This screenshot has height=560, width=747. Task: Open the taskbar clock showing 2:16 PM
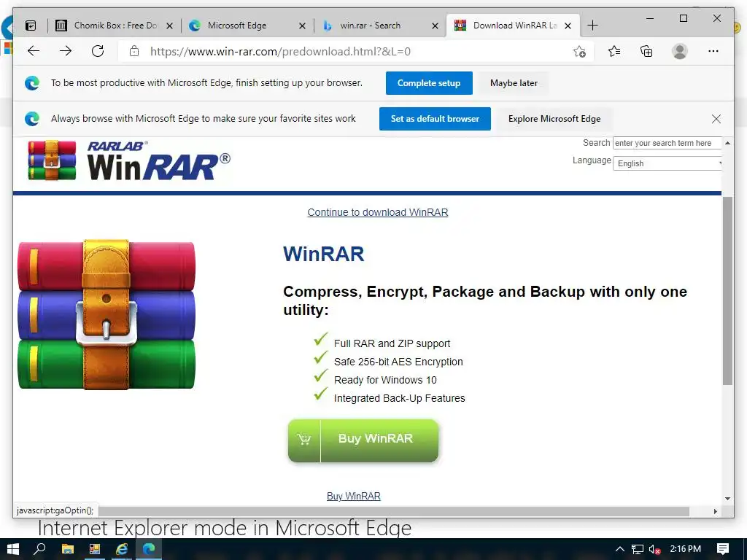tap(686, 549)
